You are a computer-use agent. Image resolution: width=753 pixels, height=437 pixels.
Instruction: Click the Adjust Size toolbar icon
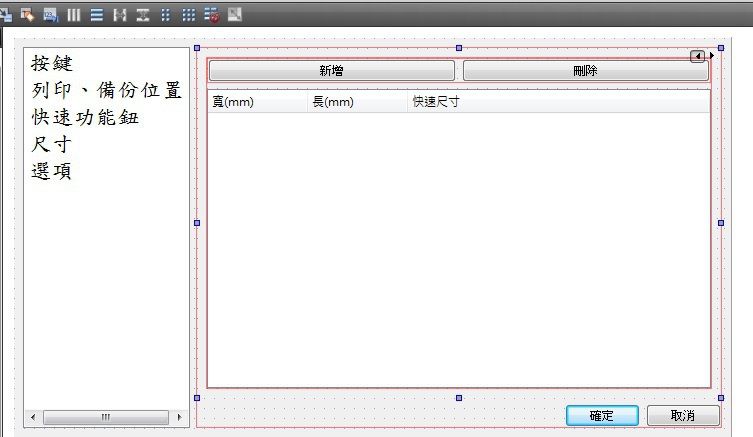[235, 15]
